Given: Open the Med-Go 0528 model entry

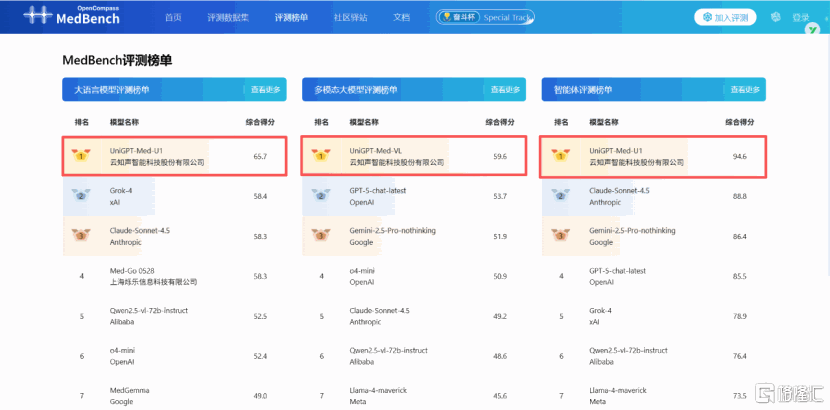Looking at the screenshot, I should click(x=132, y=271).
